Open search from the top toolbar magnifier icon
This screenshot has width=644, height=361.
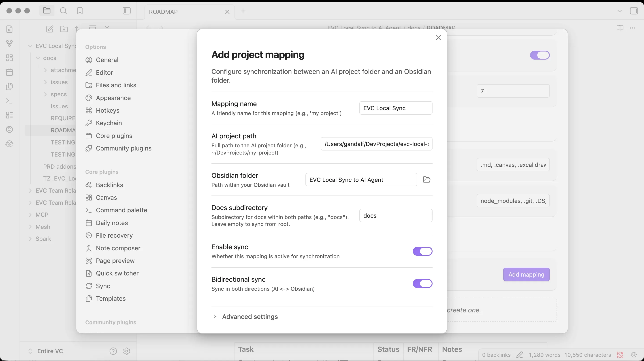pyautogui.click(x=63, y=11)
